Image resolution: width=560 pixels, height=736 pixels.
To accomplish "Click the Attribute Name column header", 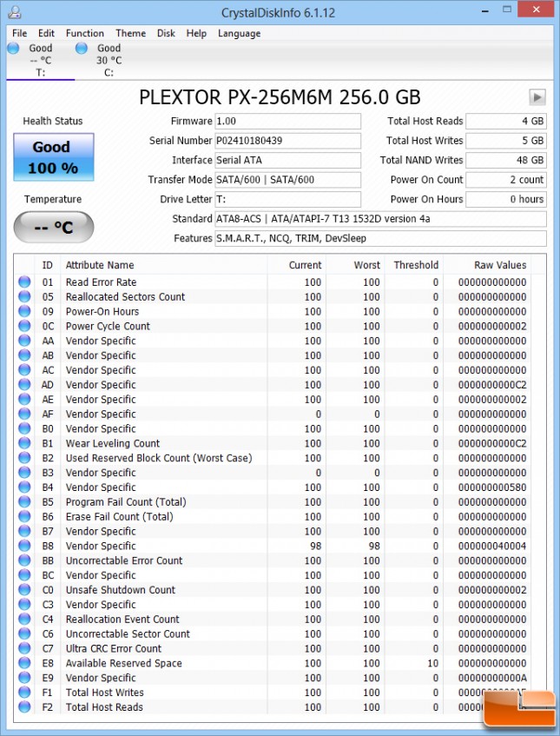I will (x=164, y=265).
